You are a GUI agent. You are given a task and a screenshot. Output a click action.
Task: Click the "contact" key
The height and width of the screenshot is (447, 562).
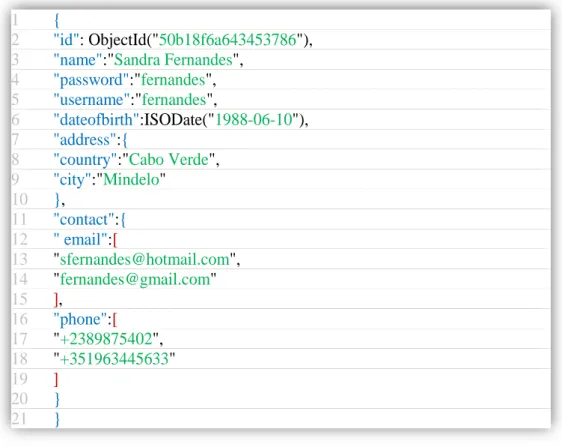tap(84, 220)
